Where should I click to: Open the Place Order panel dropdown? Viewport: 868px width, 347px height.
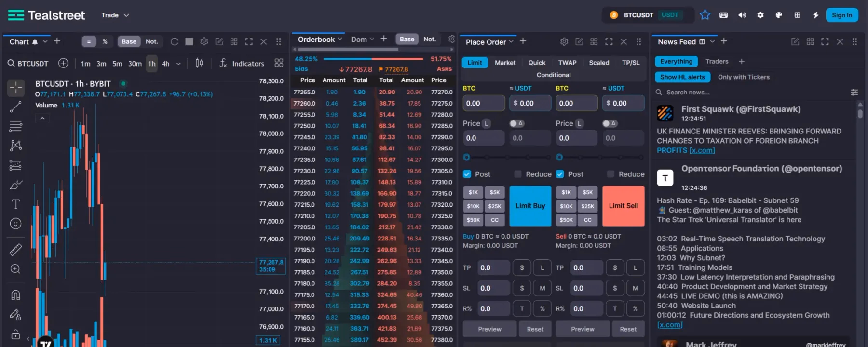511,42
